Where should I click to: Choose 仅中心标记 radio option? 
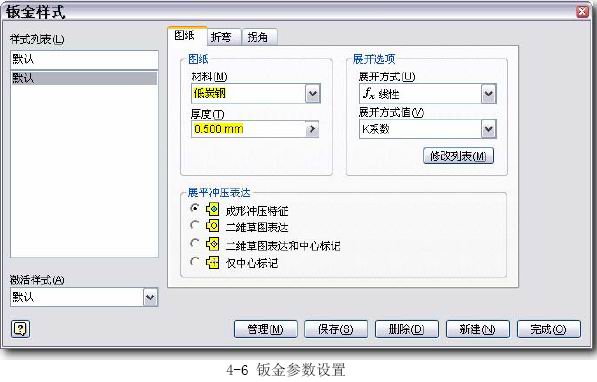[195, 261]
